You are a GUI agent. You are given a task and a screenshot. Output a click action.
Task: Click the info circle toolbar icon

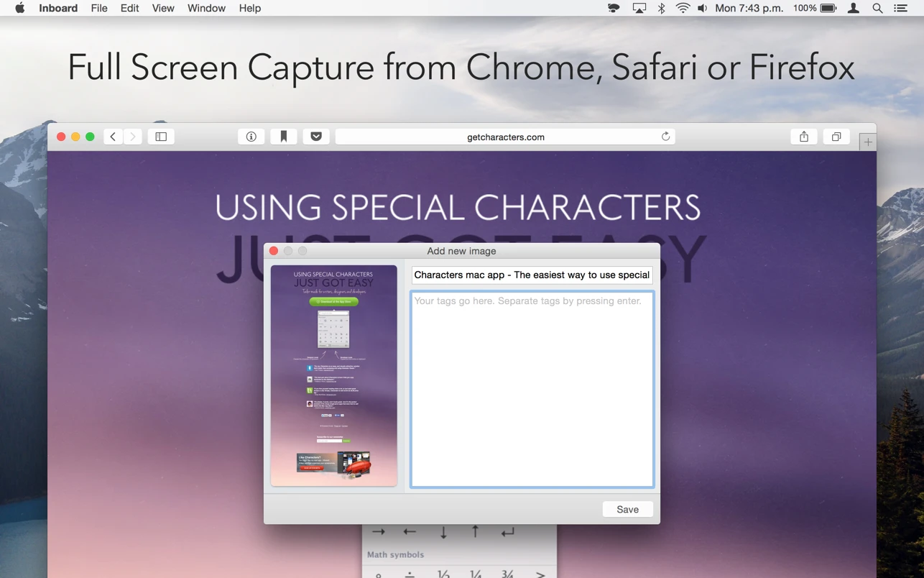pos(251,137)
